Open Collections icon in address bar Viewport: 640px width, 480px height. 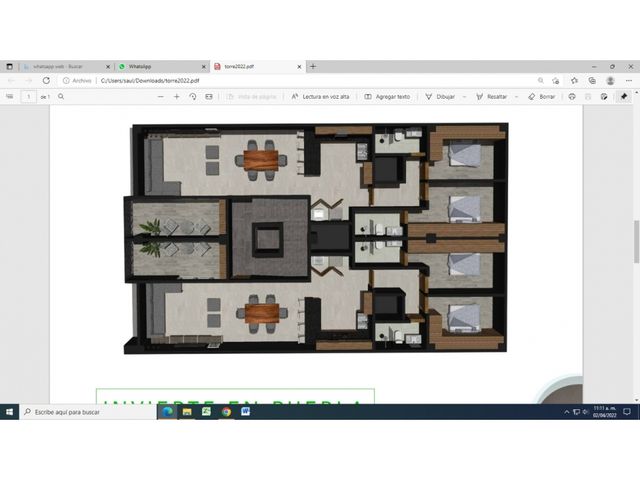[x=592, y=81]
